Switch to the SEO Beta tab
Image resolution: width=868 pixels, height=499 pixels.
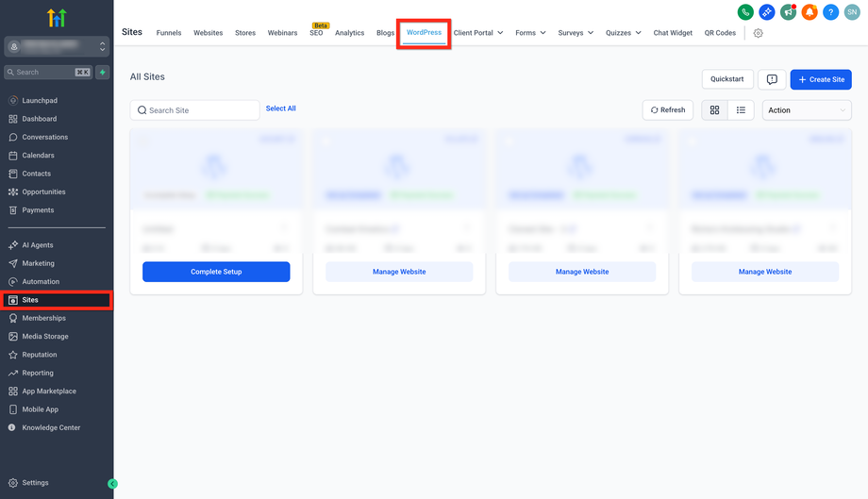pos(317,33)
